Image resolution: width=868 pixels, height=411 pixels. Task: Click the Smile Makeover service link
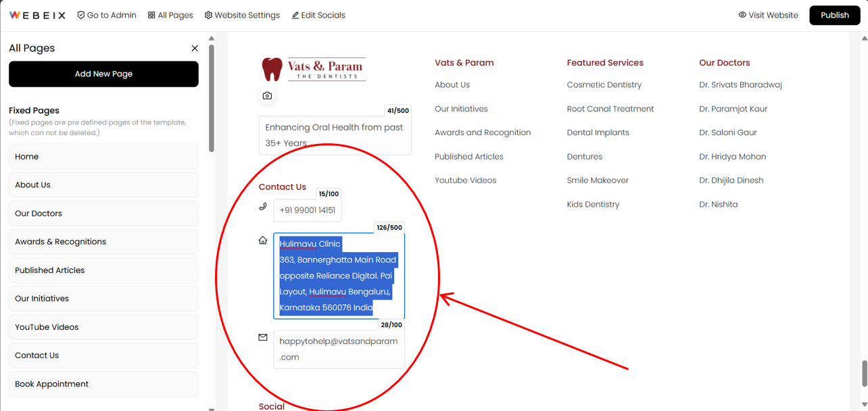(x=598, y=180)
